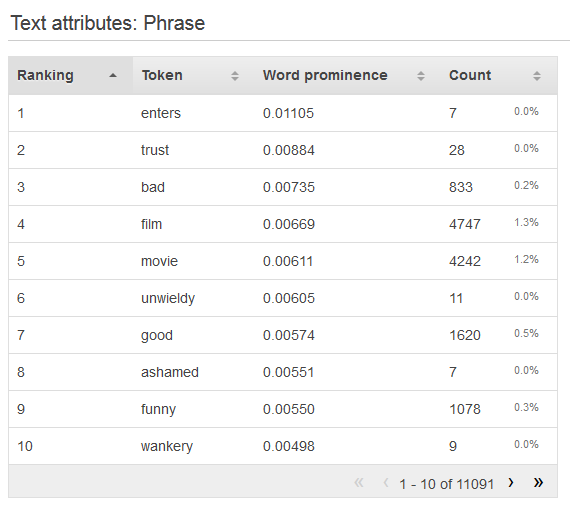Viewport: 570px width, 507px height.
Task: Sort table by Ranking column arrow
Action: tap(113, 76)
